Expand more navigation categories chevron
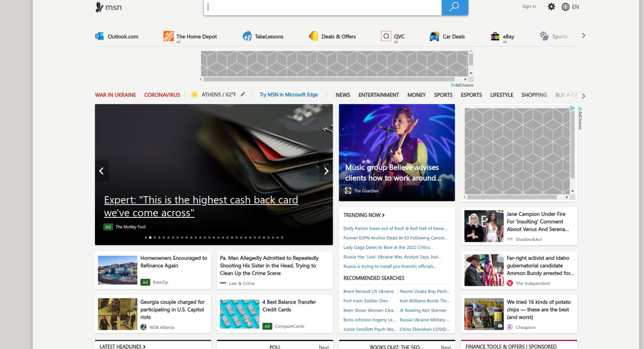This screenshot has height=349, width=644. pyautogui.click(x=583, y=96)
